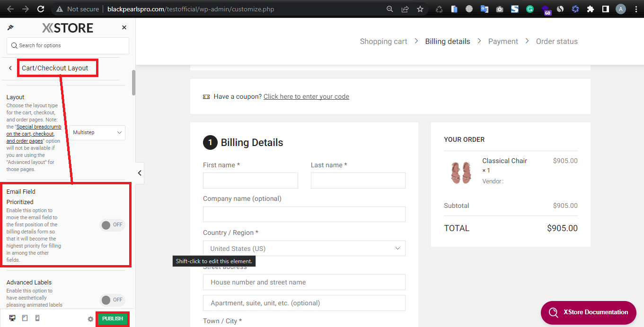644x327 pixels.
Task: Click the Classical Chair product thumbnail
Action: tap(461, 172)
